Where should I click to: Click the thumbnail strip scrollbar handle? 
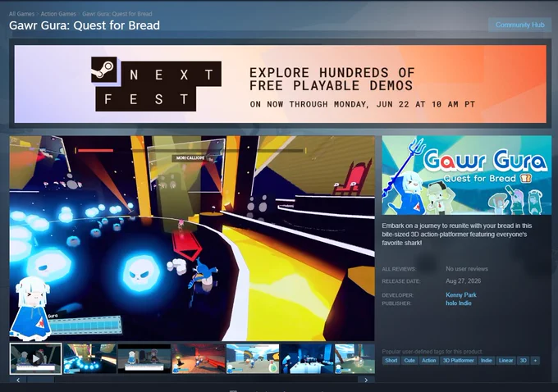click(x=41, y=380)
